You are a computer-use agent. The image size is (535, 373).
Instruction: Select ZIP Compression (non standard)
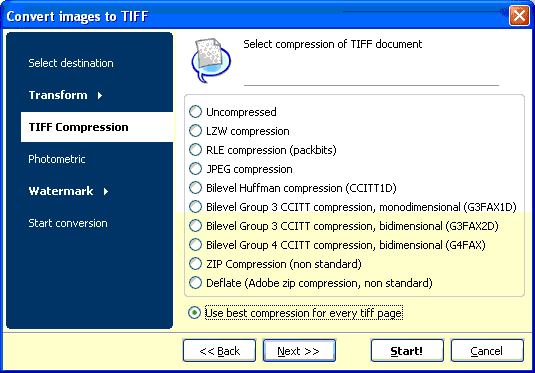click(196, 264)
